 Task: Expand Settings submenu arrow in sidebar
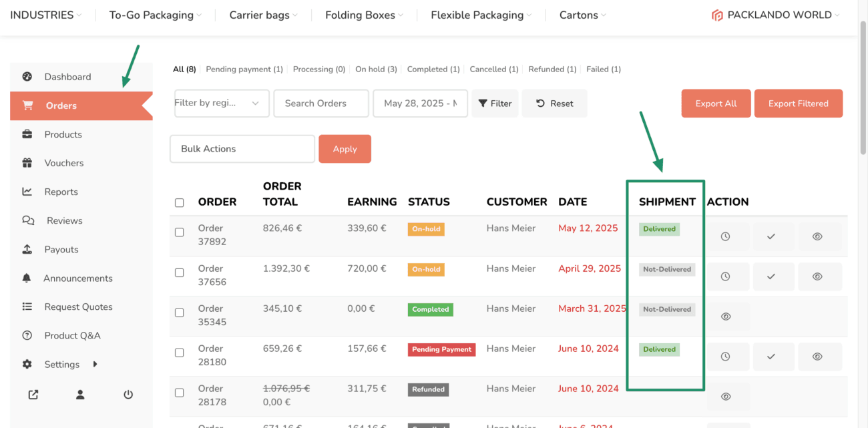click(95, 365)
